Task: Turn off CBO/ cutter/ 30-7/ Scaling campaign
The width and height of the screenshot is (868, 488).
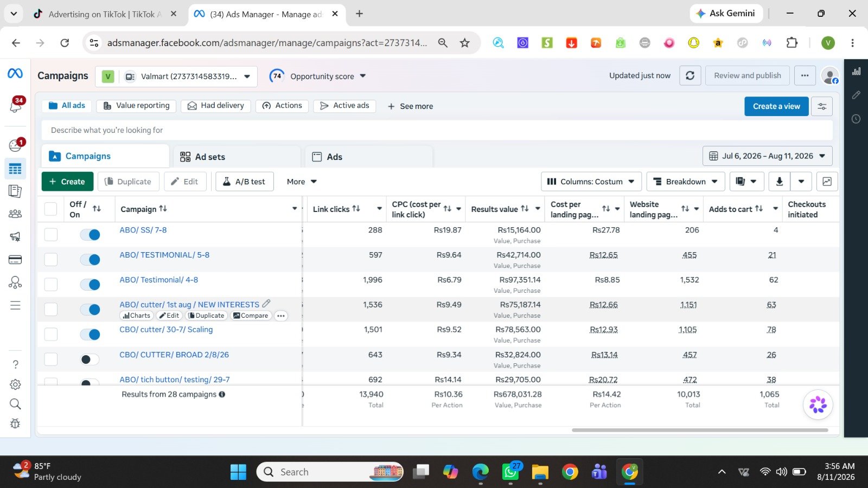Action: click(90, 335)
